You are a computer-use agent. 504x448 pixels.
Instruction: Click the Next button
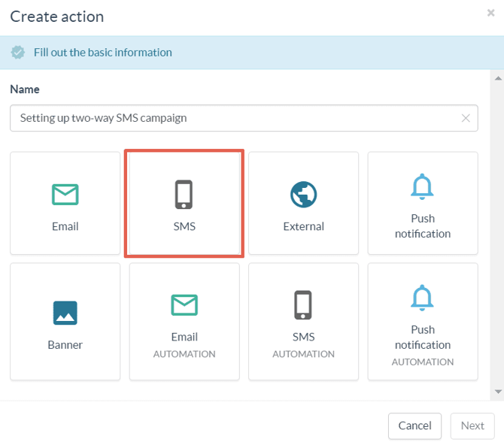[472, 425]
